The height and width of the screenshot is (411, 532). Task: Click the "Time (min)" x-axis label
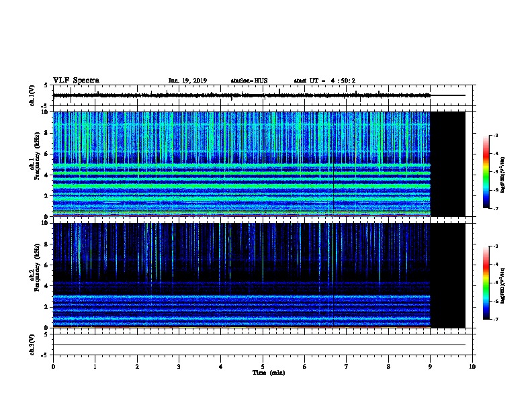click(x=269, y=373)
